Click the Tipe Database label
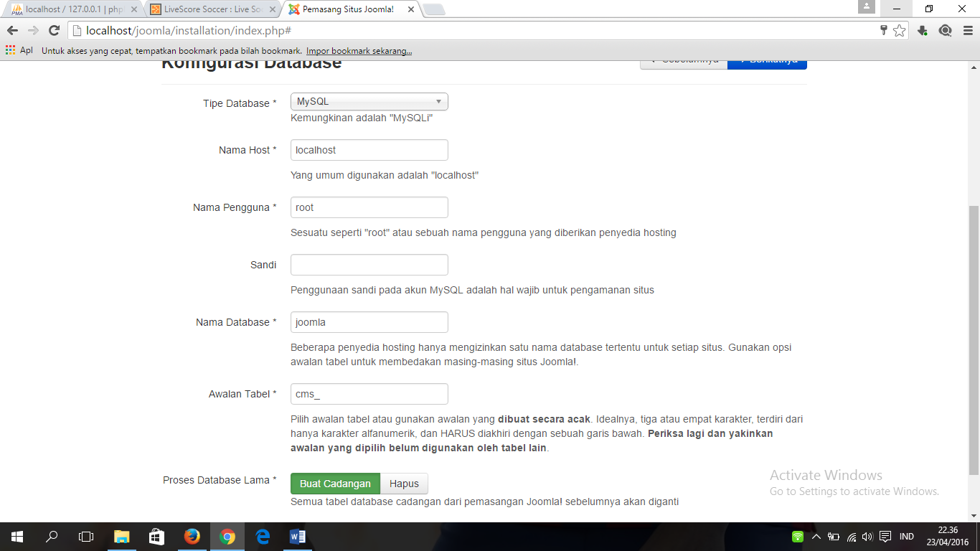 [240, 103]
